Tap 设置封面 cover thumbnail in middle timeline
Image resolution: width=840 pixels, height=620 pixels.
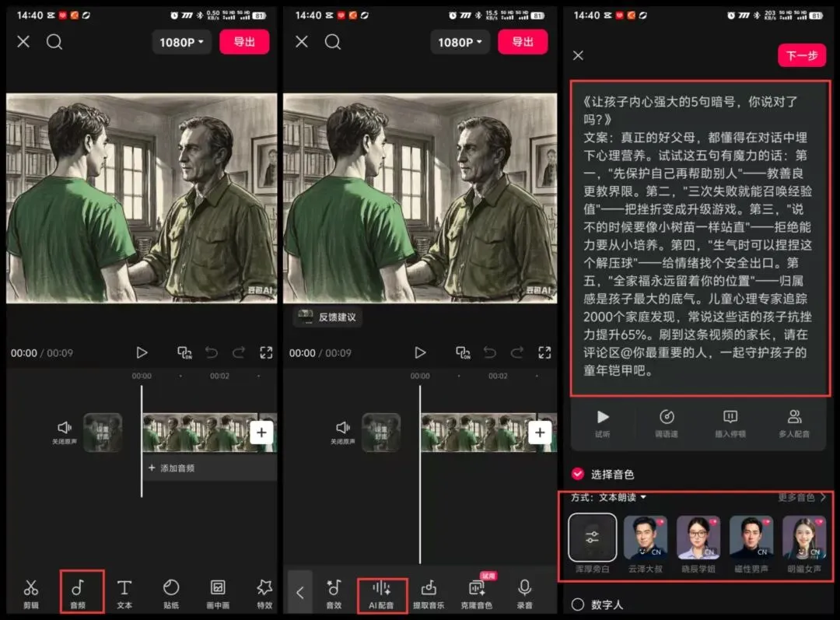tap(381, 433)
